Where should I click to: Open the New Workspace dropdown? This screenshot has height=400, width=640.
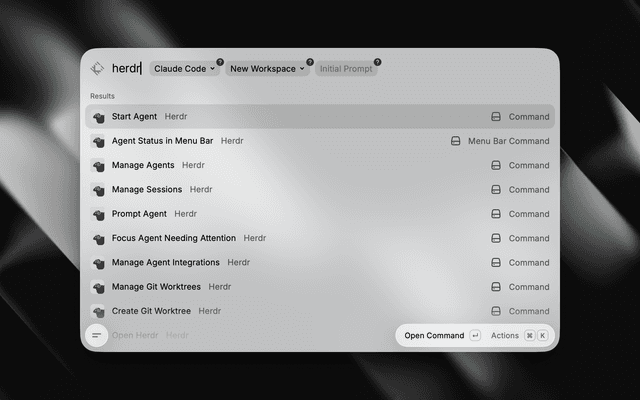pos(267,69)
